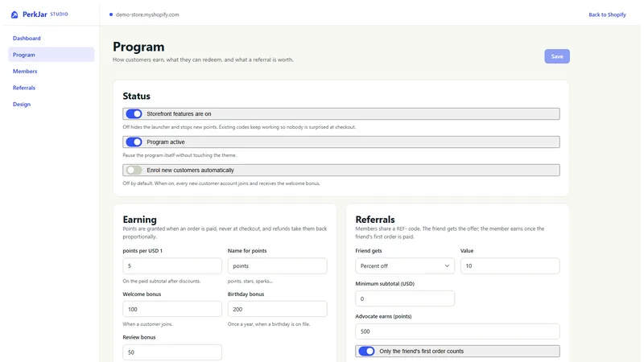Click the Status section heading
Image resolution: width=644 pixels, height=362 pixels.
pyautogui.click(x=136, y=96)
